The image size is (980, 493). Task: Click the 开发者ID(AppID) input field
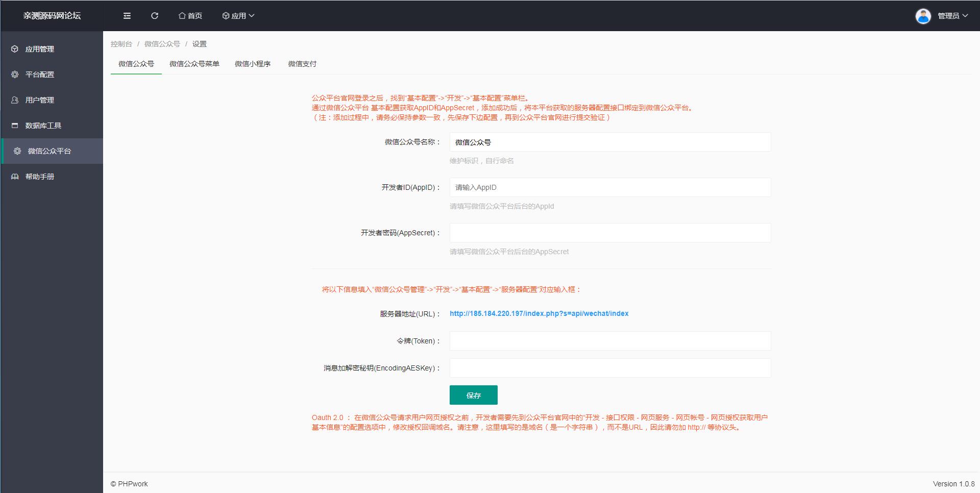point(610,187)
